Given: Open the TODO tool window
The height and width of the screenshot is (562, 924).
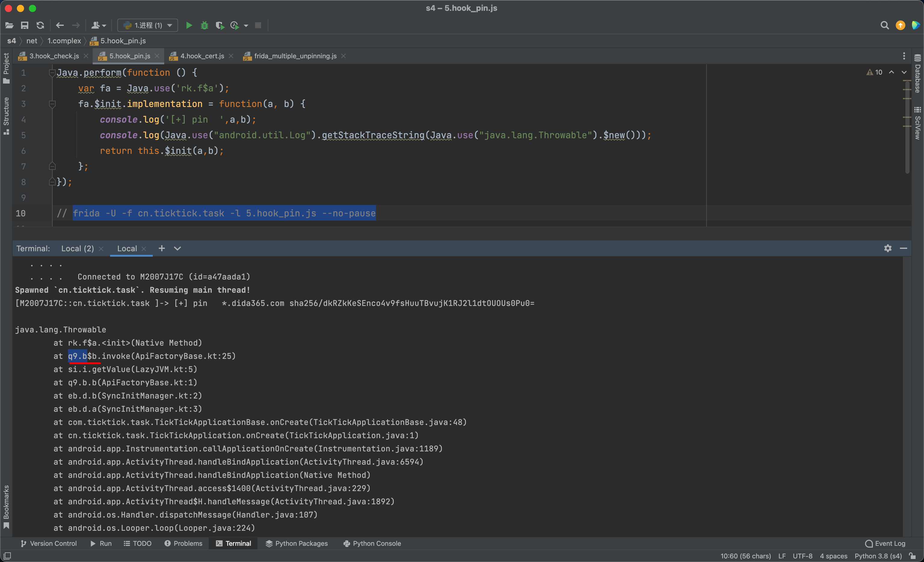Looking at the screenshot, I should pos(138,543).
